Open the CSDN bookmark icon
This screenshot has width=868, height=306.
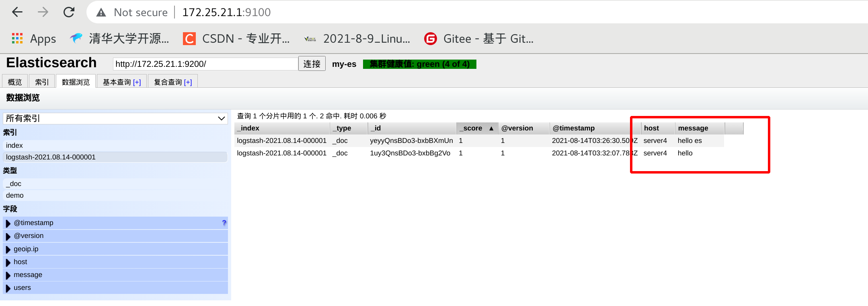(x=189, y=39)
